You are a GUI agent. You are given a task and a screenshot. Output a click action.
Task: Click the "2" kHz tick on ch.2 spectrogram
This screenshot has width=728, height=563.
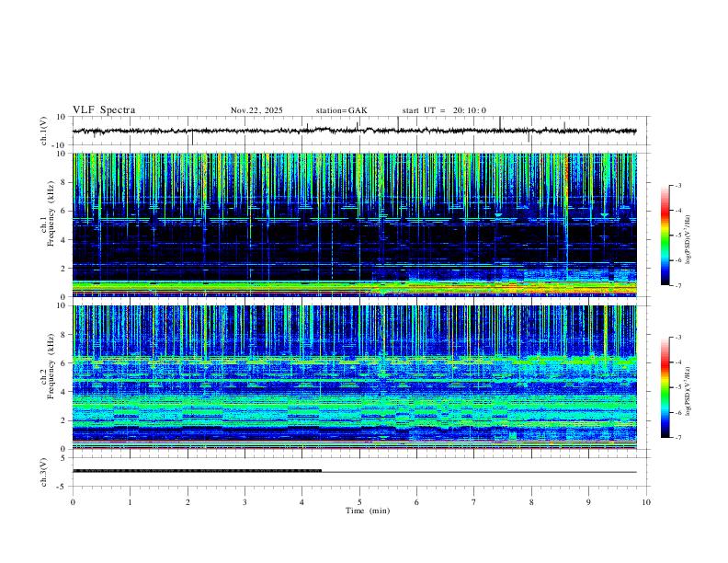click(x=63, y=420)
